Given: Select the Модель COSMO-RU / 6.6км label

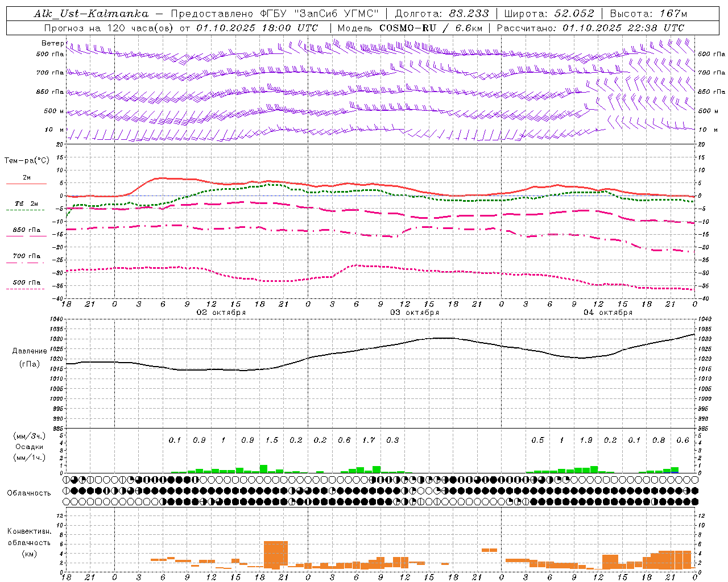Looking at the screenshot, I should click(x=410, y=28).
